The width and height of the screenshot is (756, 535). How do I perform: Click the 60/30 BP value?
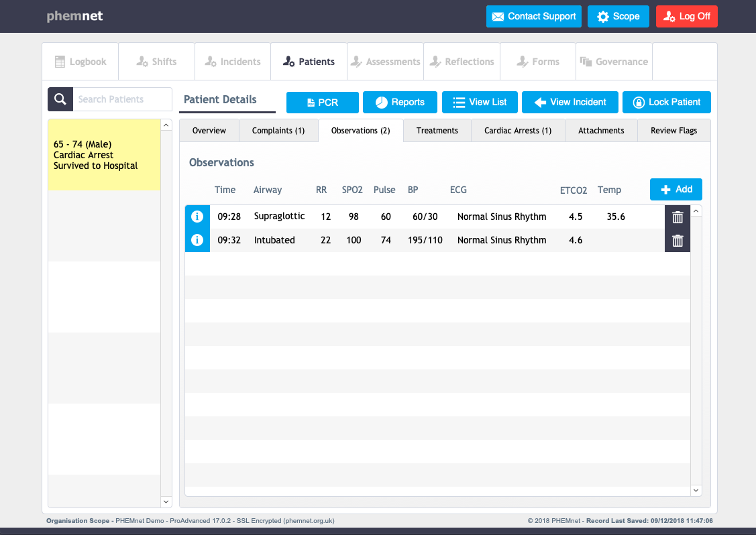(x=425, y=217)
